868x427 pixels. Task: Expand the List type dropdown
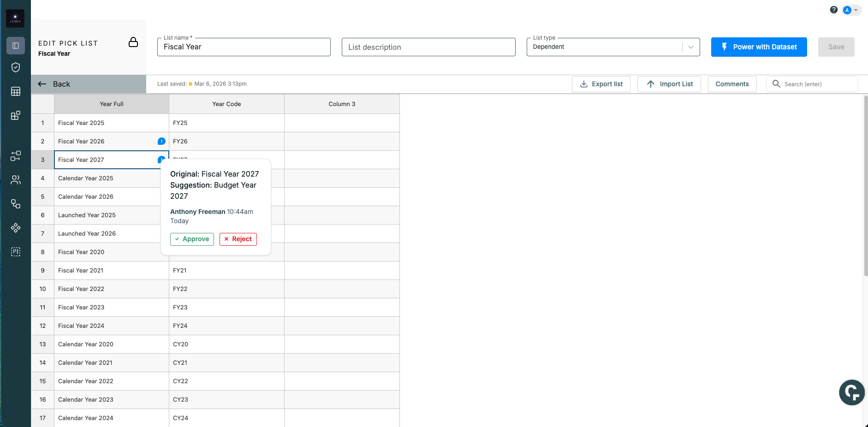[x=690, y=47]
